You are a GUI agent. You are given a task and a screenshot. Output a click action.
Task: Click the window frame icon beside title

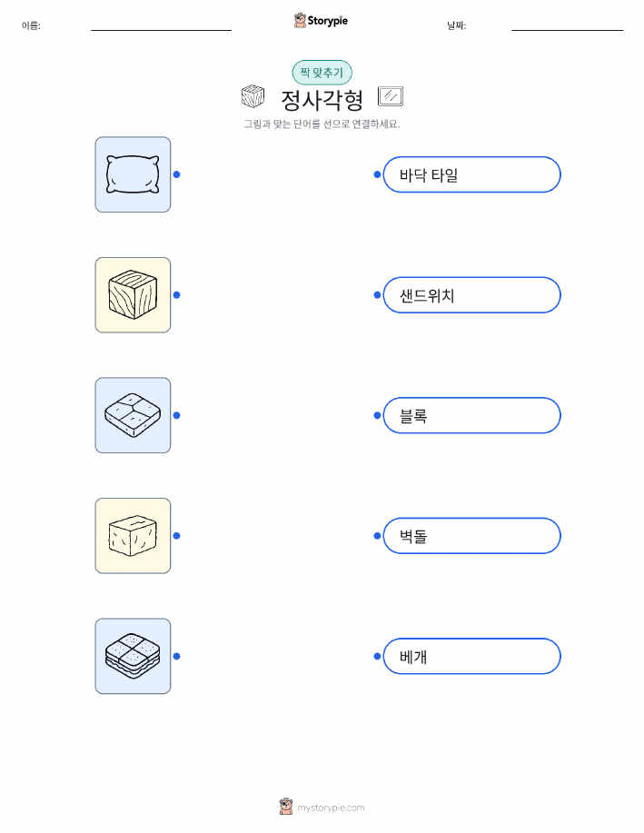pos(391,96)
